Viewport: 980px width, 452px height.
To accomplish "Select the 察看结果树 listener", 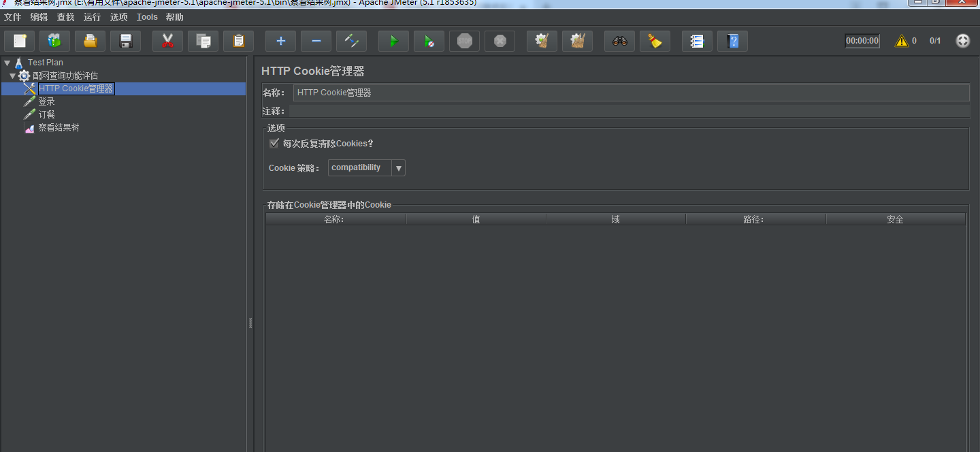I will pyautogui.click(x=59, y=127).
